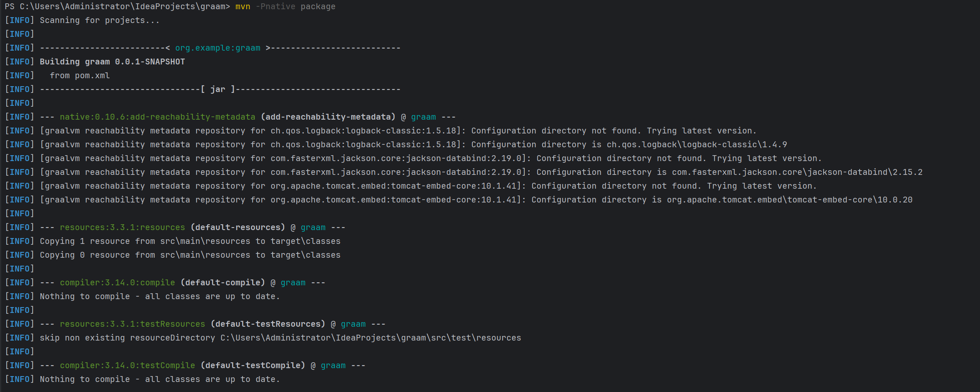Image resolution: width=980 pixels, height=392 pixels.
Task: Click the (add-reachability-metadata) execution id text
Action: (328, 117)
